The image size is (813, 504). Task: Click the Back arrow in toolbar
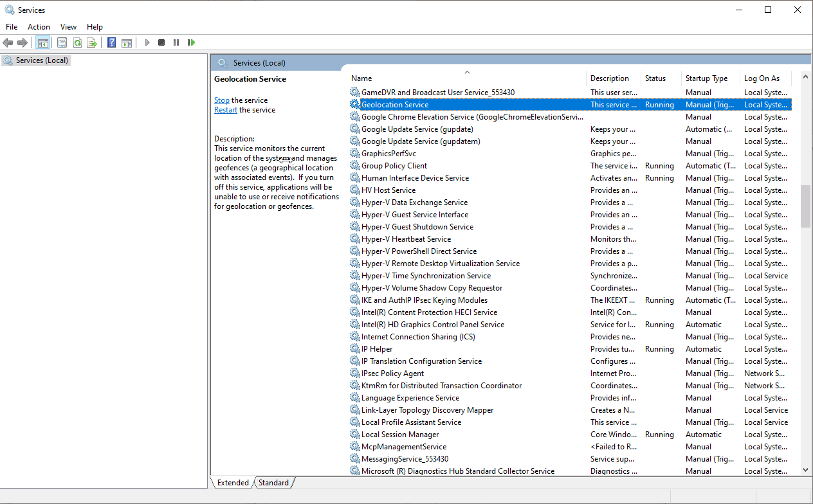(x=8, y=43)
